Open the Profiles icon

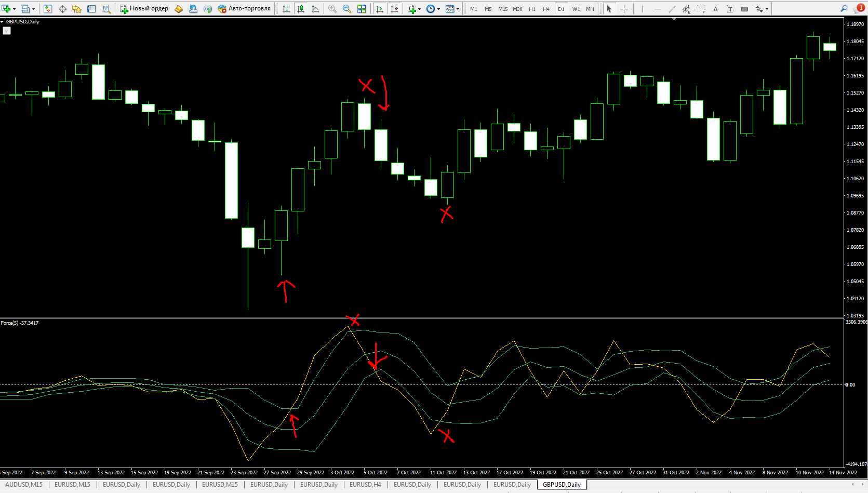click(x=25, y=9)
